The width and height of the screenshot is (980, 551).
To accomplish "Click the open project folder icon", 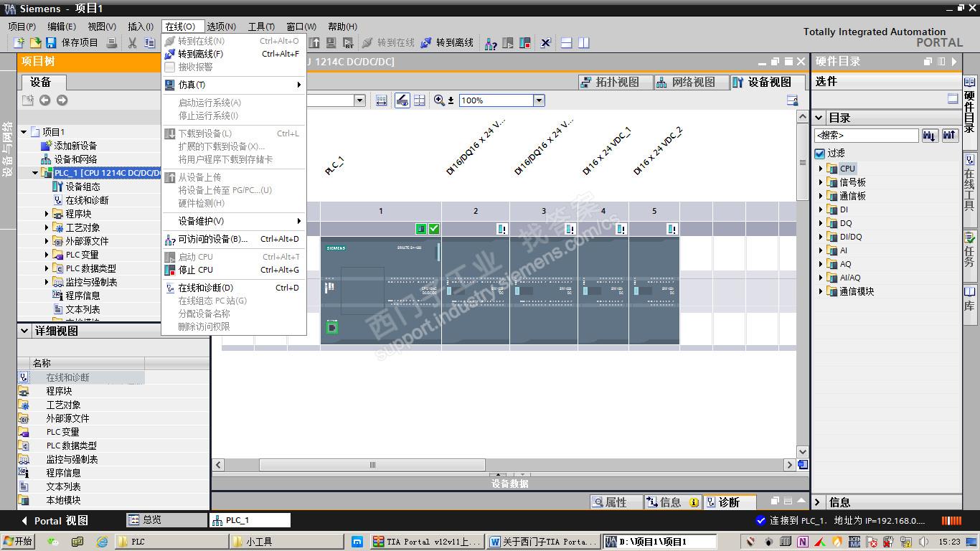I will coord(34,43).
